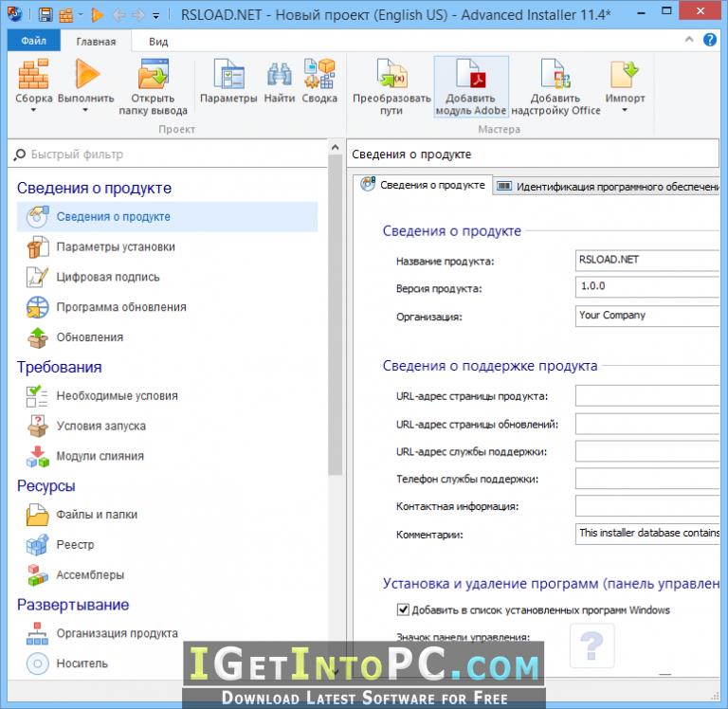
Task: Click the Найти binoculars icon
Action: pyautogui.click(x=280, y=74)
